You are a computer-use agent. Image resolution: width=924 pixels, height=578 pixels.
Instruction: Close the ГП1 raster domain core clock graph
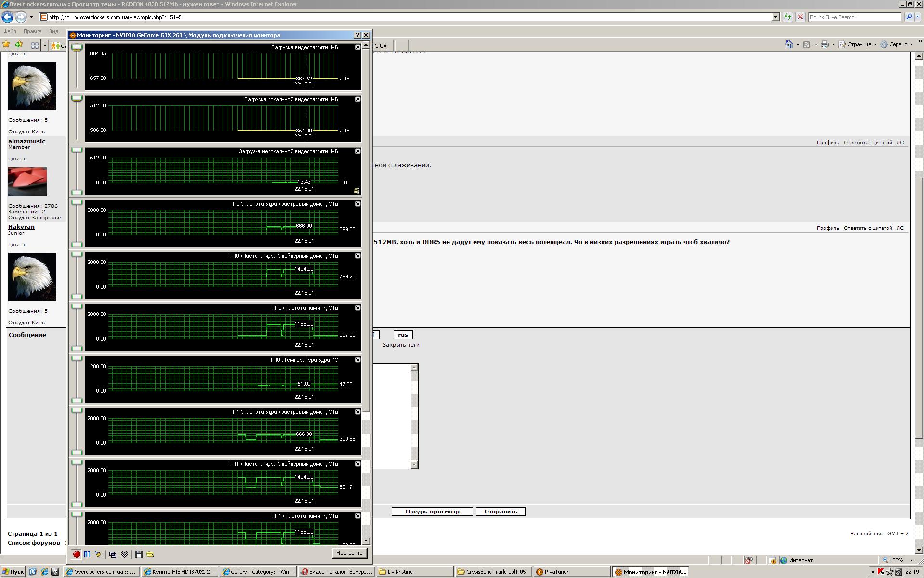pos(358,412)
